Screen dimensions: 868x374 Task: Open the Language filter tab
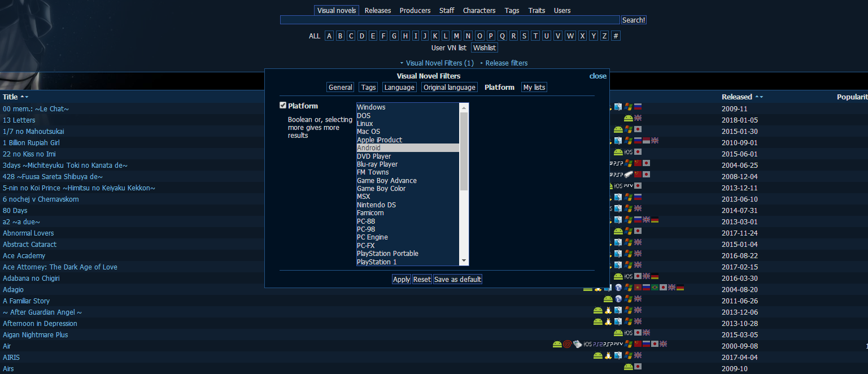pos(400,87)
